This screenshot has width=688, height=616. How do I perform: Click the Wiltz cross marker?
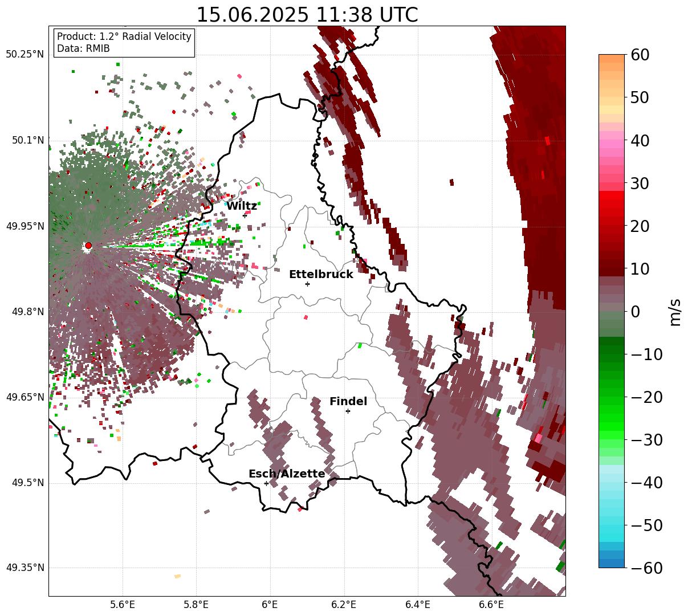(245, 215)
